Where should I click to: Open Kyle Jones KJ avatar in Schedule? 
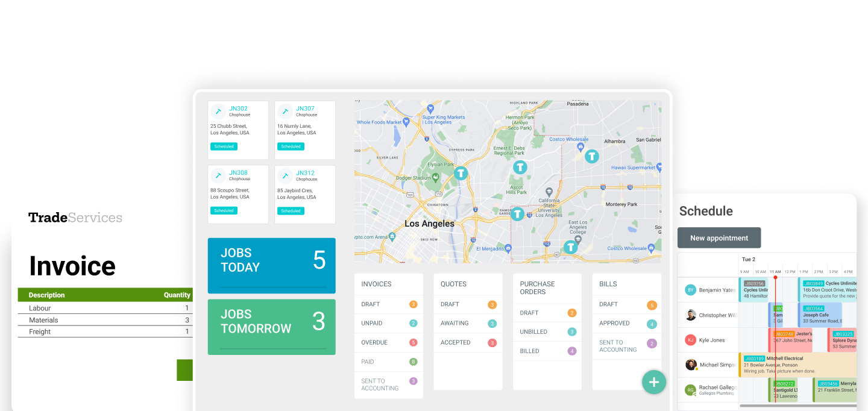pyautogui.click(x=690, y=340)
